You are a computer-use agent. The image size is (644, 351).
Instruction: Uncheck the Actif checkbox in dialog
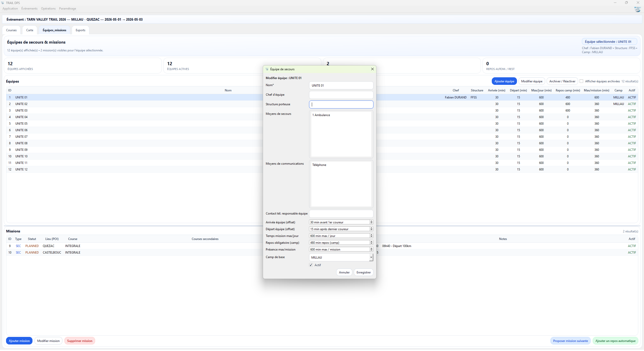pos(311,265)
